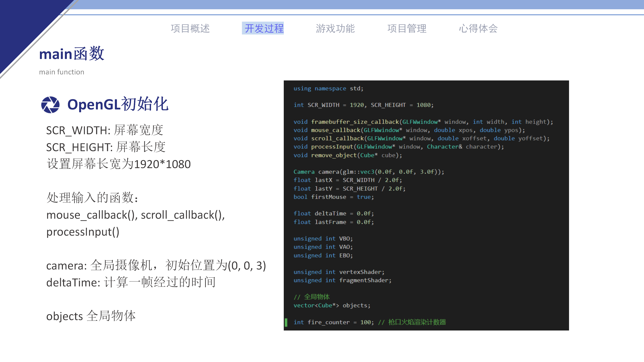This screenshot has width=644, height=362.
Task: Select the objects 全局物体 text
Action: click(x=91, y=316)
